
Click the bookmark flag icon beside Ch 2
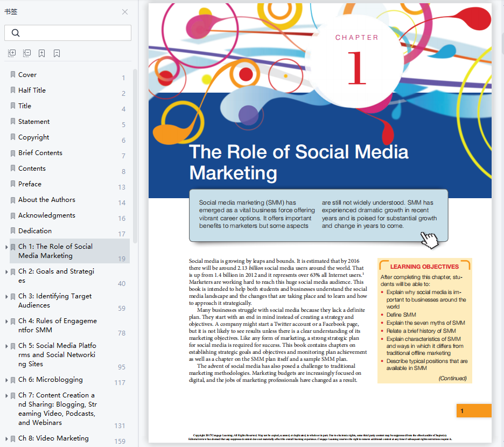click(13, 272)
